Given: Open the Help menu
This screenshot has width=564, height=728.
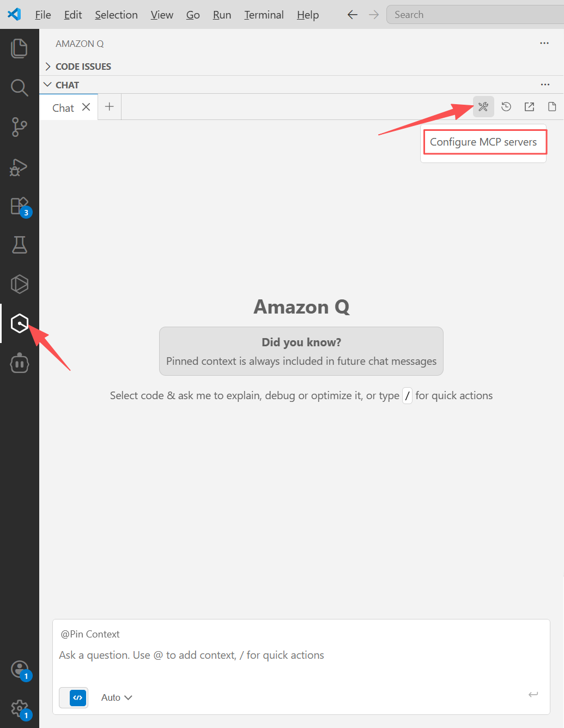Looking at the screenshot, I should click(308, 15).
